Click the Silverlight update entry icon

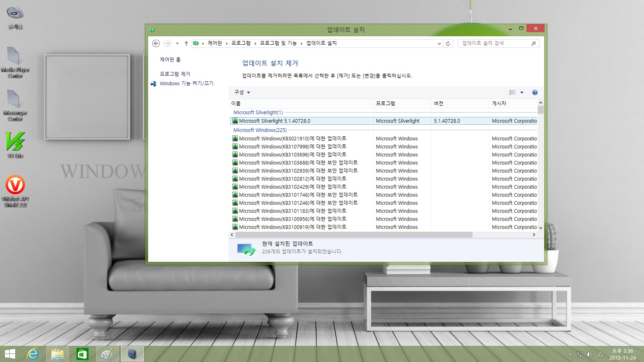point(235,121)
